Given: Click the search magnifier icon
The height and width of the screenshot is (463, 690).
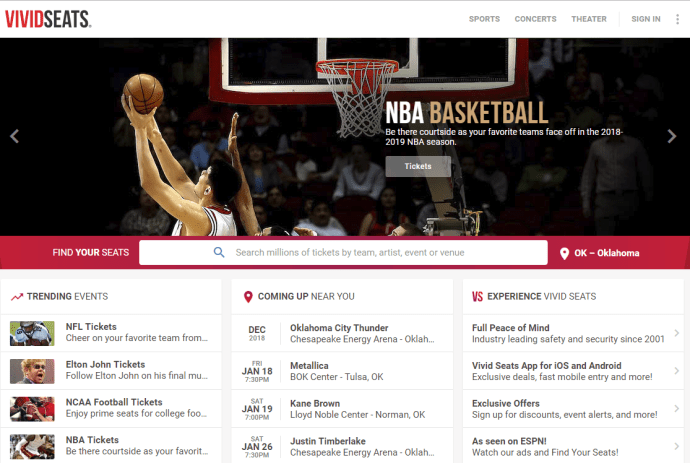Looking at the screenshot, I should (219, 252).
